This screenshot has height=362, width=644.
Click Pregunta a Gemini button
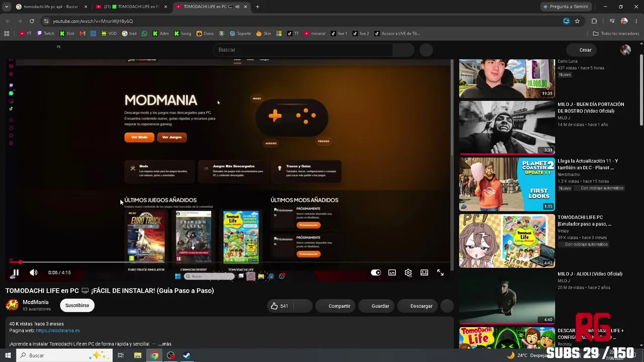[566, 7]
